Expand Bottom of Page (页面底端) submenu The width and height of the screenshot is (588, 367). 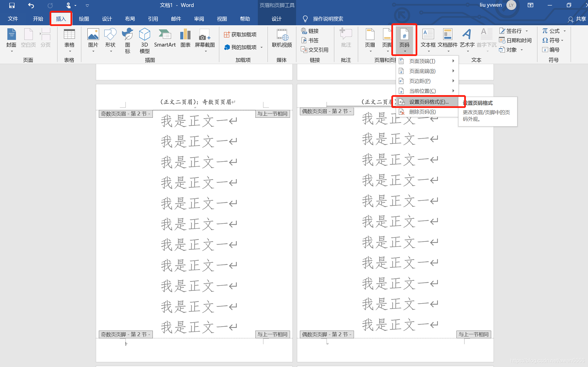(427, 71)
